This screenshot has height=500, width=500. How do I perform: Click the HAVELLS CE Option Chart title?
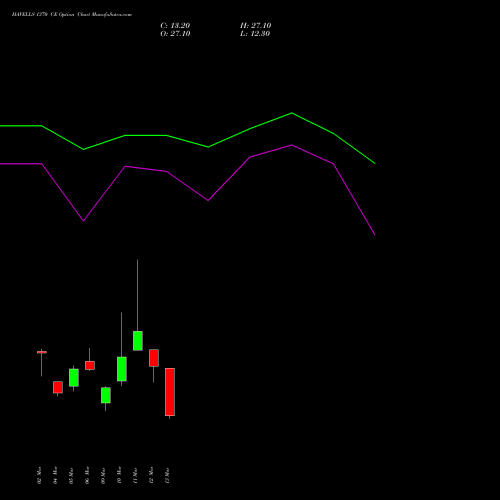pos(72,15)
